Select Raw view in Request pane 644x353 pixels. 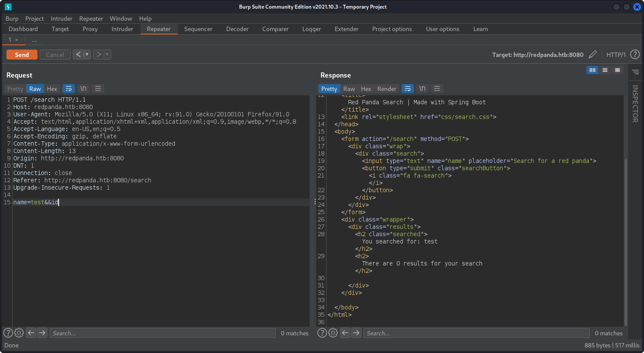[x=35, y=89]
